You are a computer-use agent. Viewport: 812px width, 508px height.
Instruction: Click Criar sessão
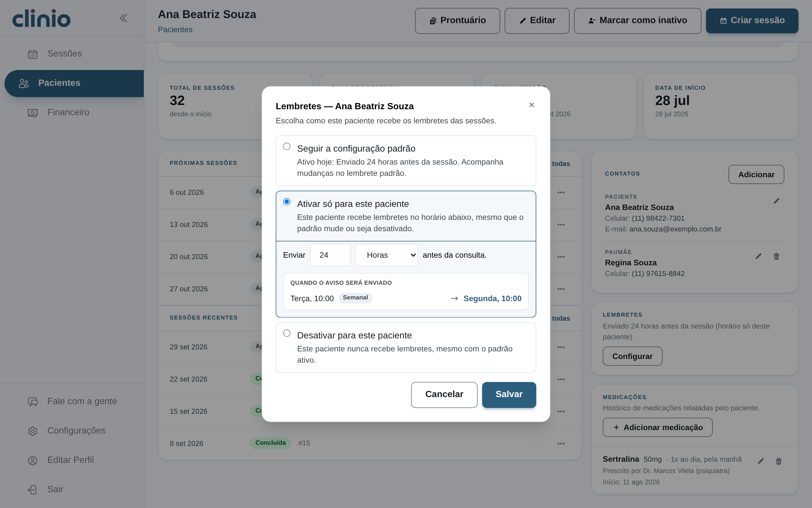(x=752, y=21)
